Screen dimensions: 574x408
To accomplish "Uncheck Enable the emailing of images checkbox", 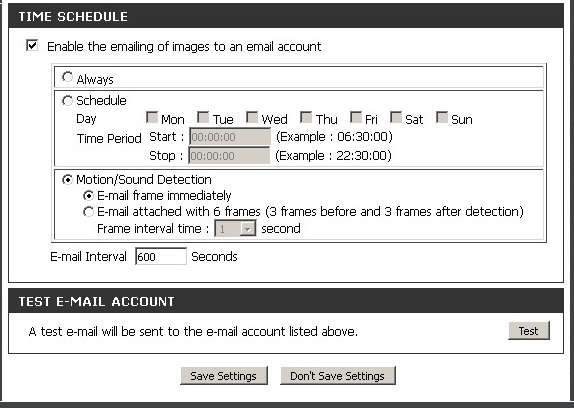I will [32, 46].
